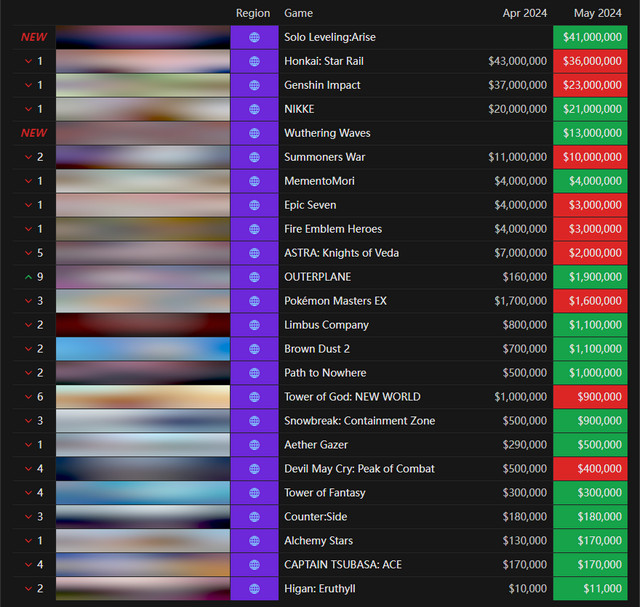Click the globe icon in Higan: Eruthyll row
The height and width of the screenshot is (607, 640).
tap(254, 589)
